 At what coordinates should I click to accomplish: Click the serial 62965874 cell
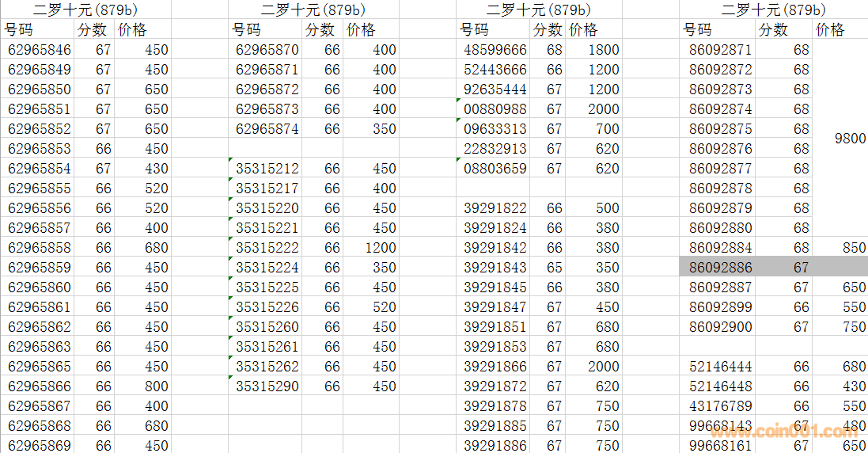(x=267, y=129)
